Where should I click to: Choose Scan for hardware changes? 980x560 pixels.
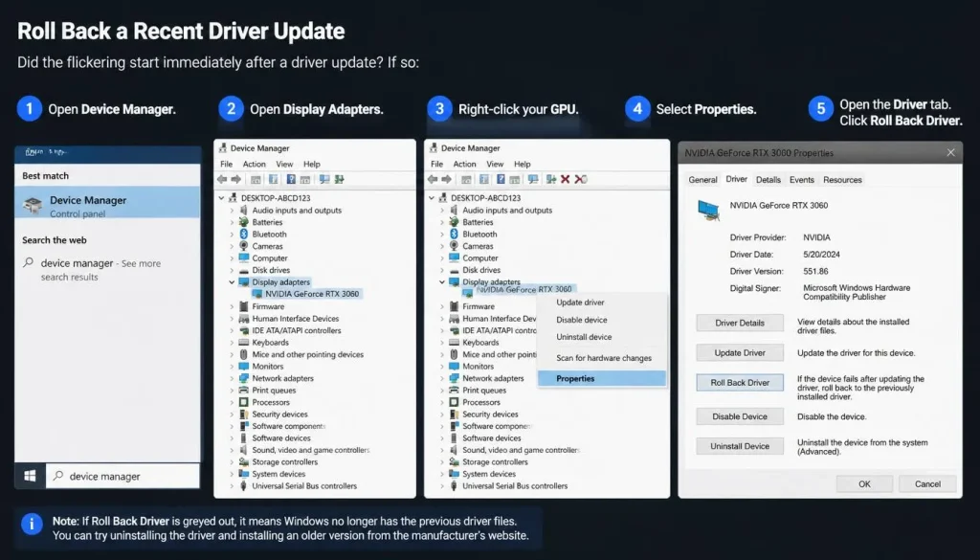tap(602, 358)
